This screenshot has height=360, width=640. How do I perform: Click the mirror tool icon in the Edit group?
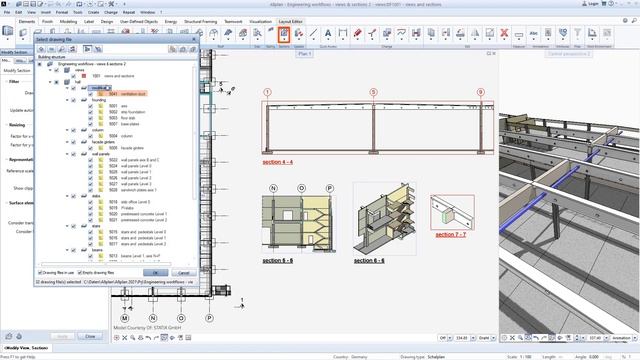point(475,33)
